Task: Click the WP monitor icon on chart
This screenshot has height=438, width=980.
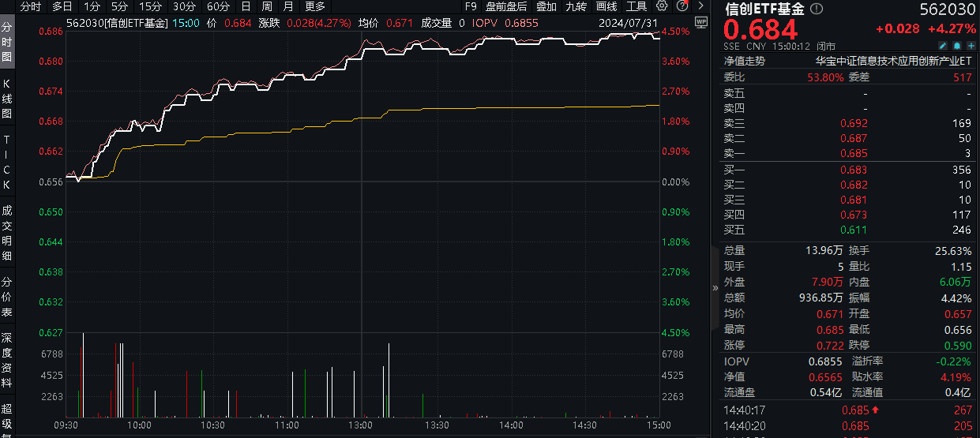Action: pyautogui.click(x=700, y=23)
